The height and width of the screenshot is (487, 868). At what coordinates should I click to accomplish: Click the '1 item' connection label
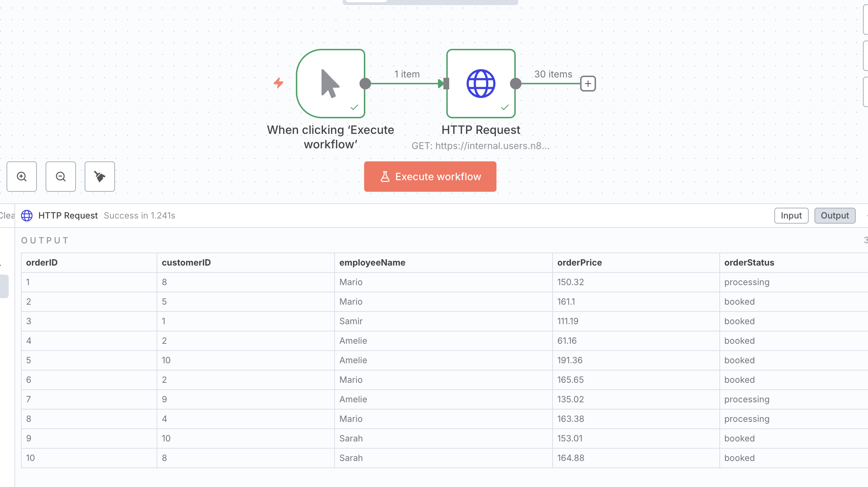click(x=407, y=74)
